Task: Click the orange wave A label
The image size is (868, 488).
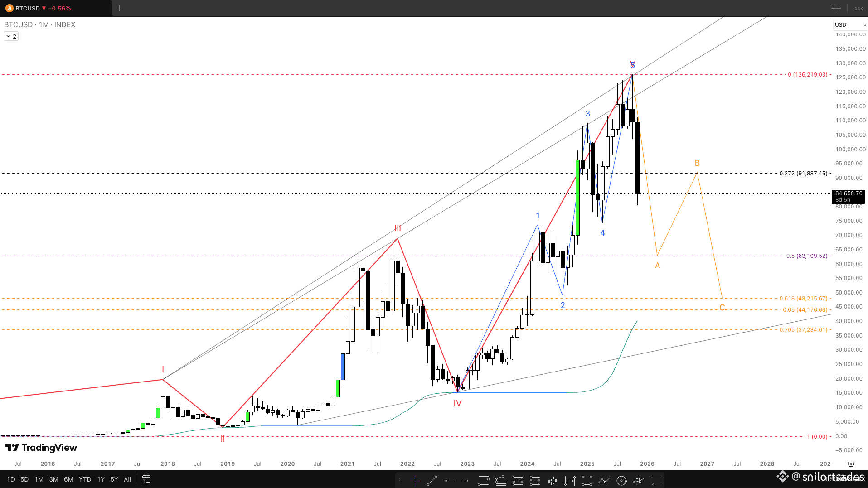Action: coord(657,266)
